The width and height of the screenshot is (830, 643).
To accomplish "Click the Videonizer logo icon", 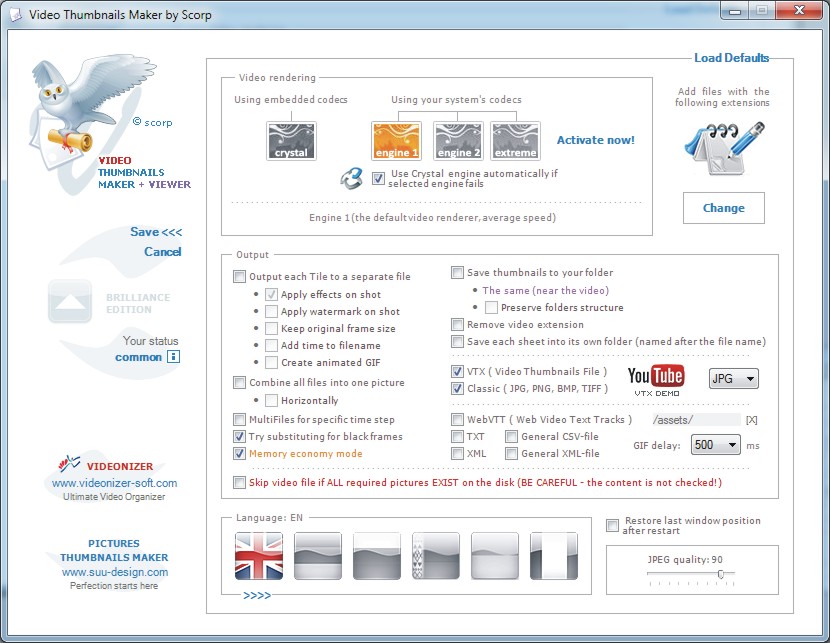I will pyautogui.click(x=69, y=464).
